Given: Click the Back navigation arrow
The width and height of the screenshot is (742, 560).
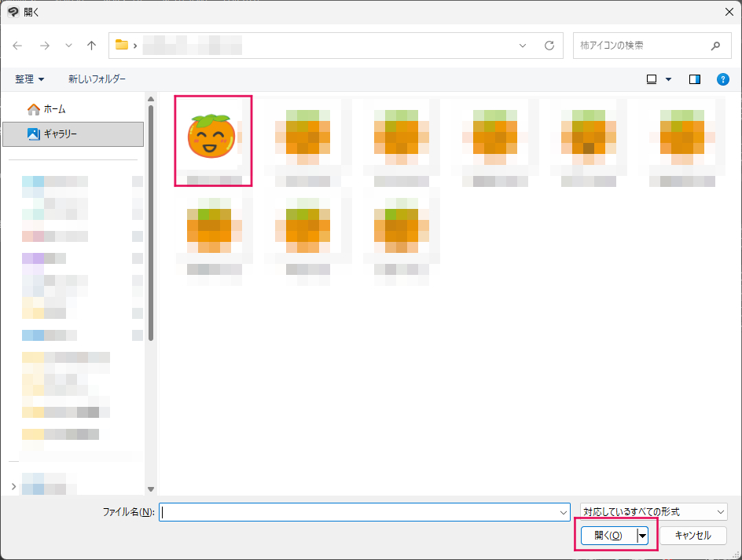Looking at the screenshot, I should pos(17,46).
